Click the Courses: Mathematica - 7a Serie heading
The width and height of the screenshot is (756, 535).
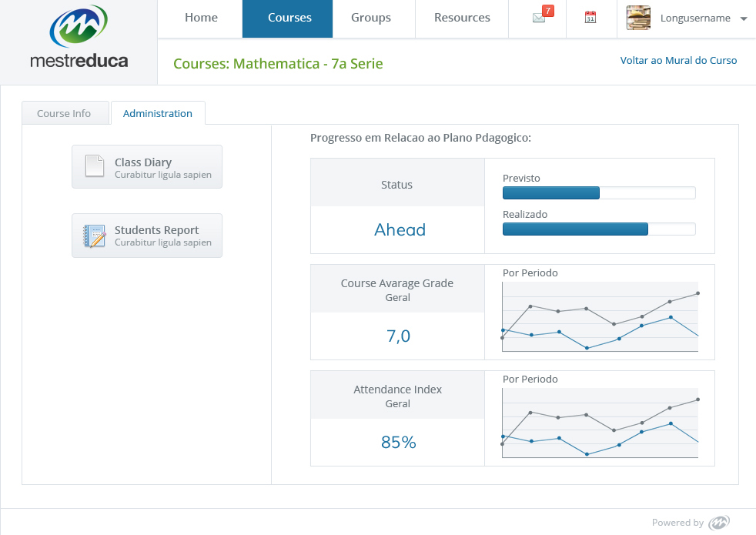(x=278, y=64)
